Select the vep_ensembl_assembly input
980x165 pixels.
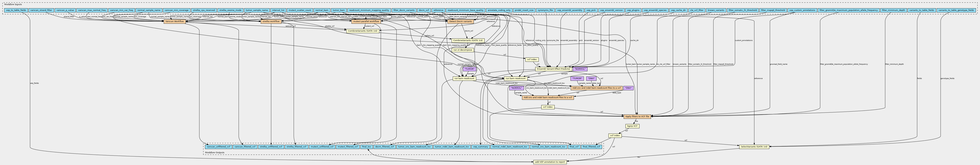point(570,10)
